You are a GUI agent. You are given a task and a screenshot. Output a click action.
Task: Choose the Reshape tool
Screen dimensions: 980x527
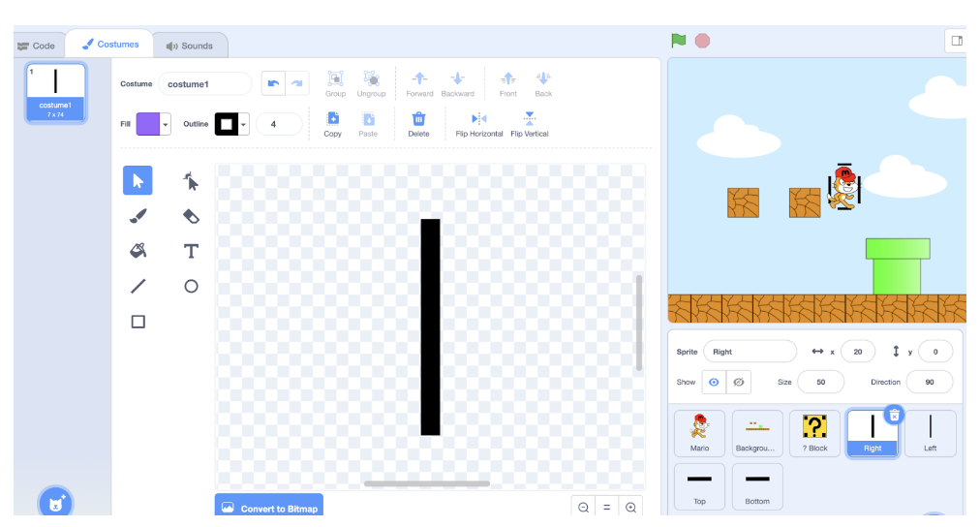(191, 180)
